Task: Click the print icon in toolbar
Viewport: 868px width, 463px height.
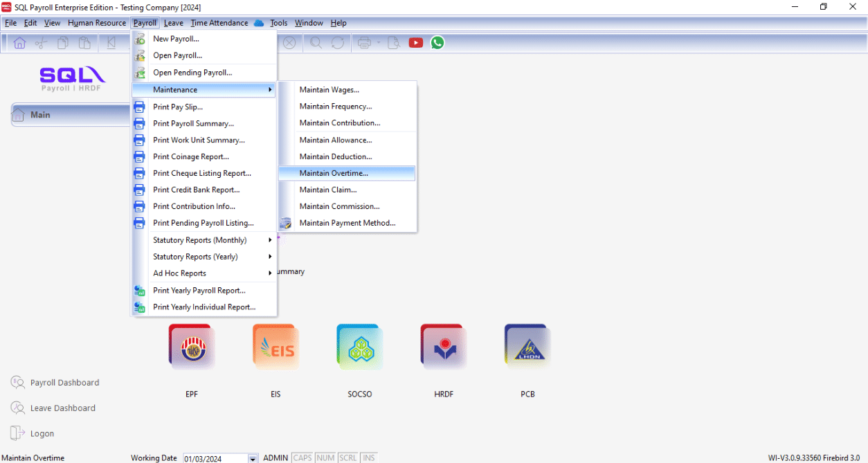Action: point(364,43)
